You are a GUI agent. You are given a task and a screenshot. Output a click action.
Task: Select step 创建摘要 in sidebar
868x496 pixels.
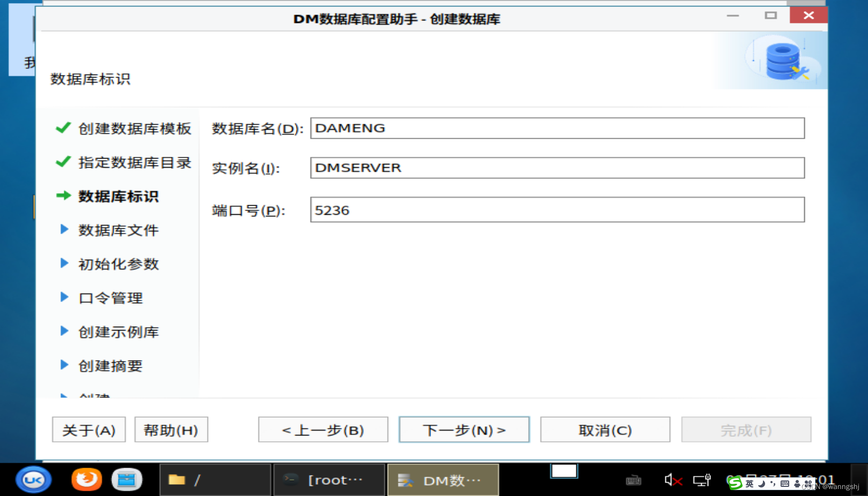point(110,366)
